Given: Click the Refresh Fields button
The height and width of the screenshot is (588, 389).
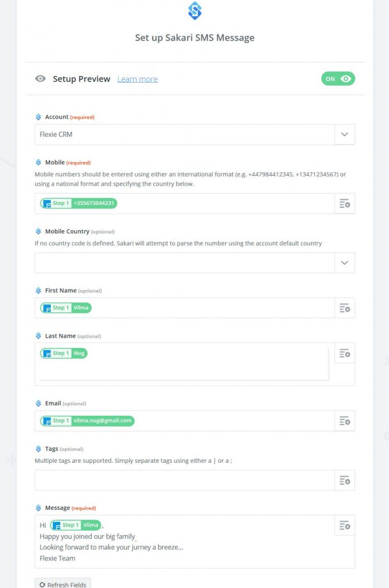Looking at the screenshot, I should (x=63, y=583).
